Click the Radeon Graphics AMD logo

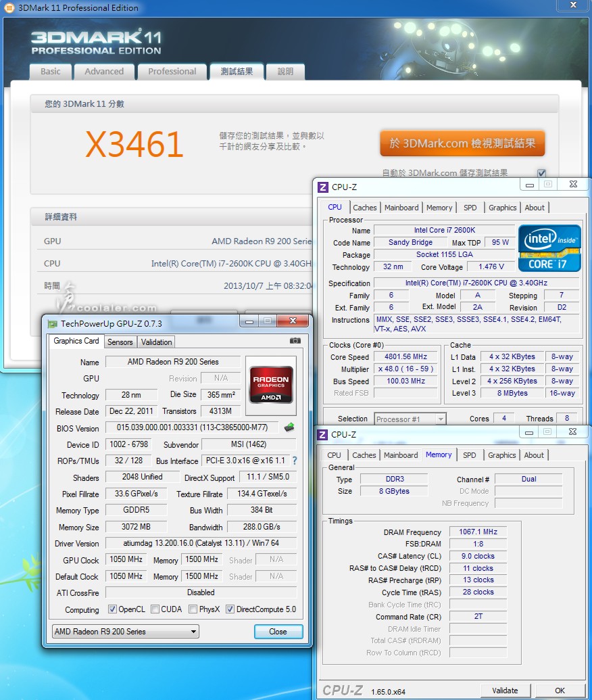click(271, 384)
